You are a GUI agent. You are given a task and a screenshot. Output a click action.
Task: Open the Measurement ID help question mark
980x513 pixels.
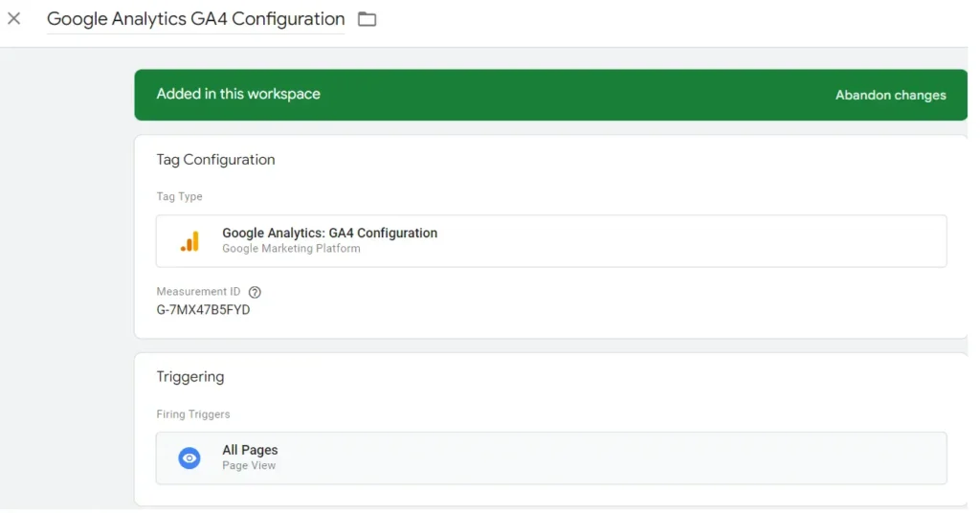(255, 292)
